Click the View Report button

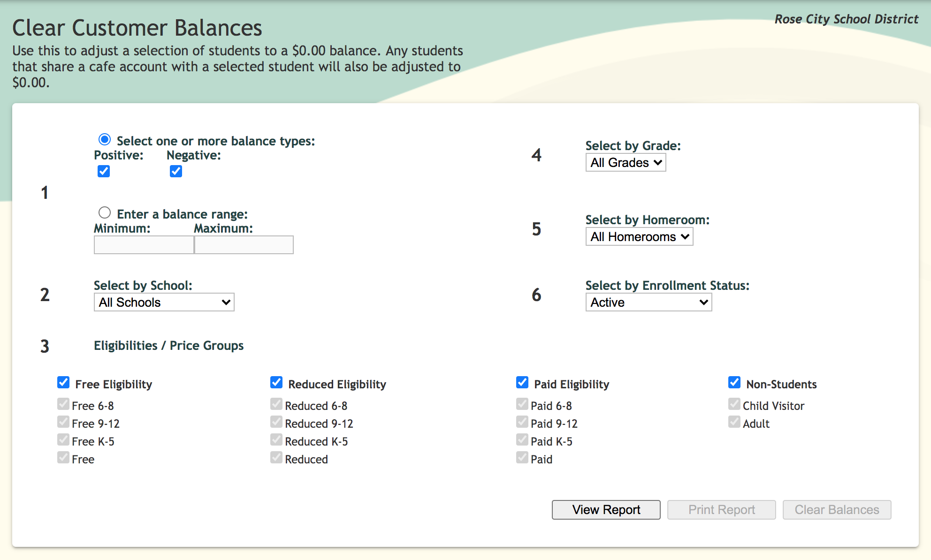pos(606,510)
